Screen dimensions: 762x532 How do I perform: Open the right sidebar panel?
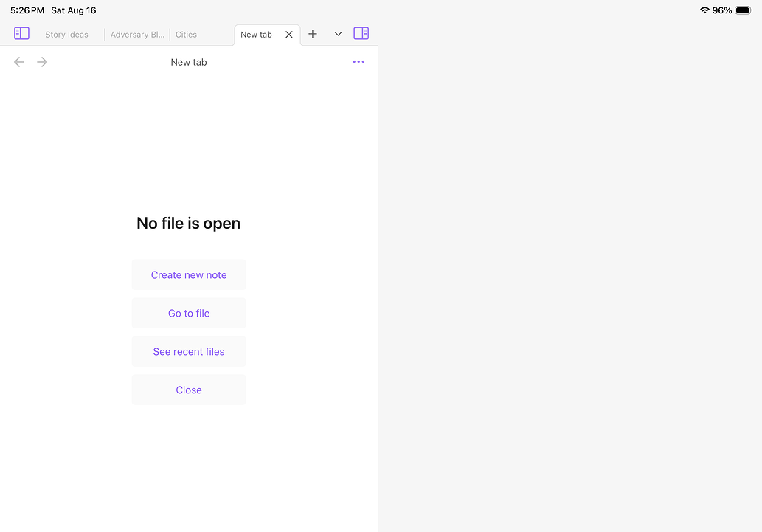click(x=361, y=33)
